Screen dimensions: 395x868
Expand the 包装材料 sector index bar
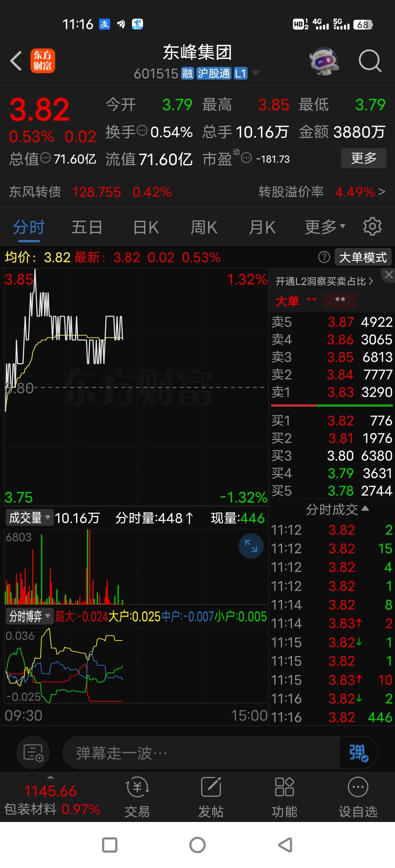click(51, 797)
